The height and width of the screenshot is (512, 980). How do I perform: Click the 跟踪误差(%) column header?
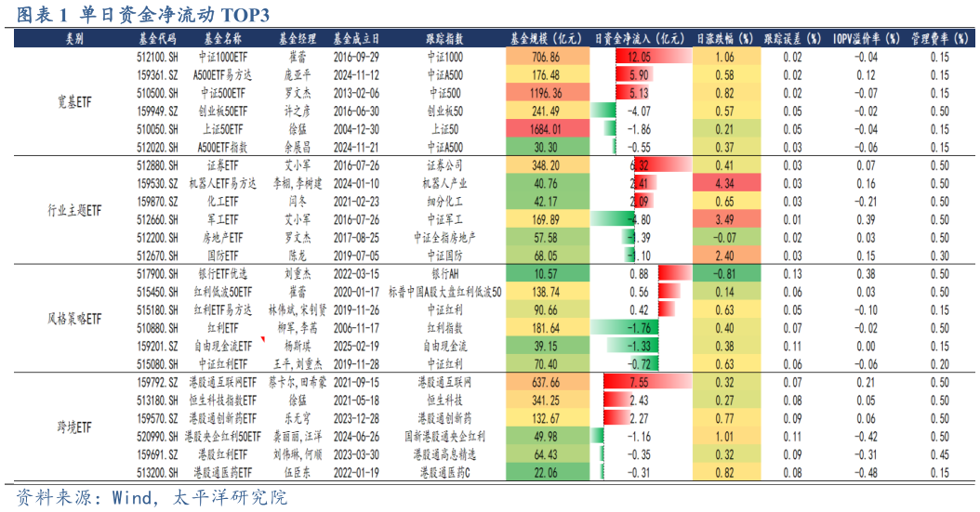click(x=792, y=39)
